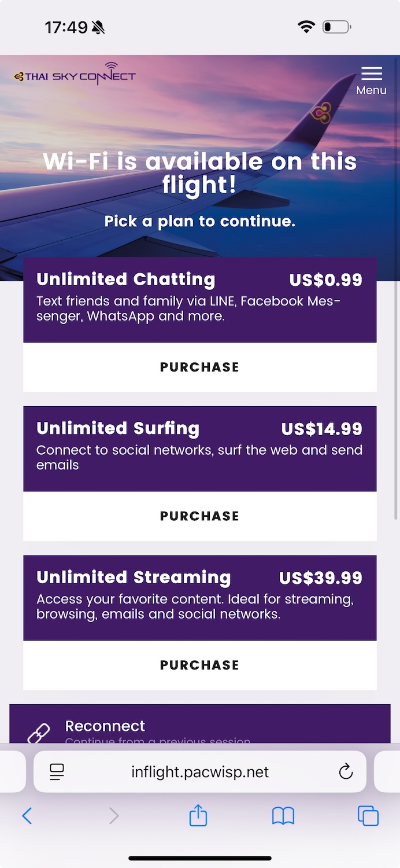Show all open tabs in Safari
The height and width of the screenshot is (868, 400).
coord(368,816)
